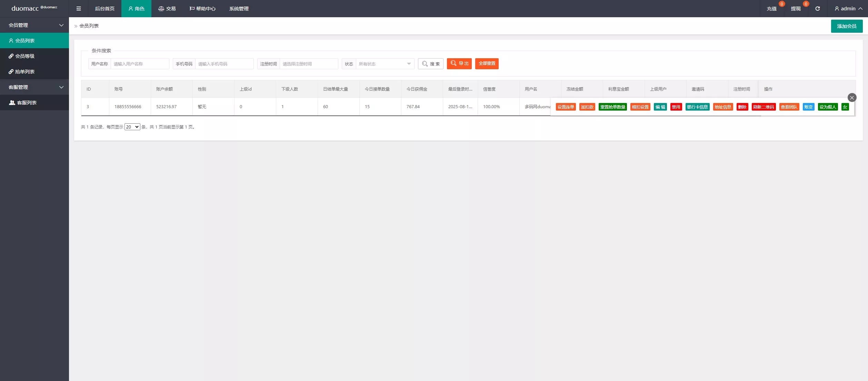Click the refresh icon in top bar
This screenshot has height=381, width=868.
[817, 9]
